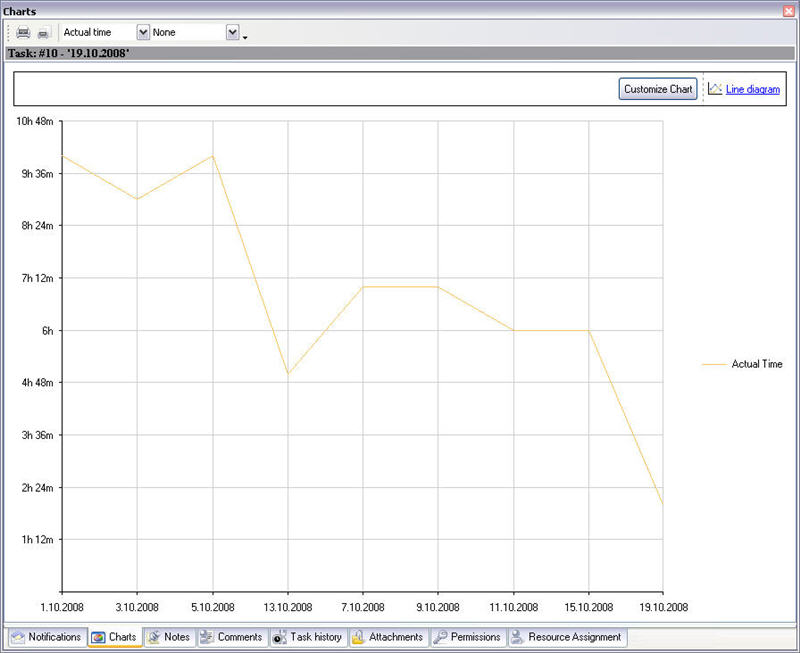The height and width of the screenshot is (653, 800).
Task: Open the Line diagram link
Action: (753, 89)
